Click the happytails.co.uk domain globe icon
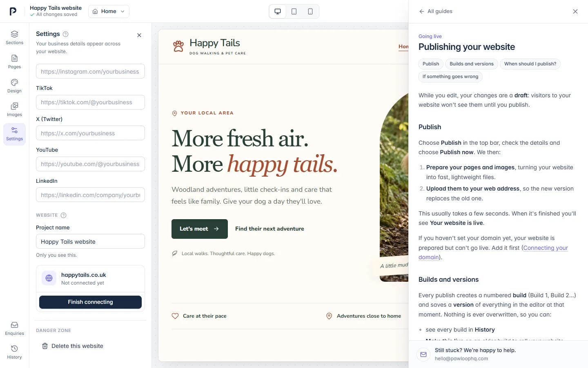Image resolution: width=588 pixels, height=368 pixels. tap(49, 278)
